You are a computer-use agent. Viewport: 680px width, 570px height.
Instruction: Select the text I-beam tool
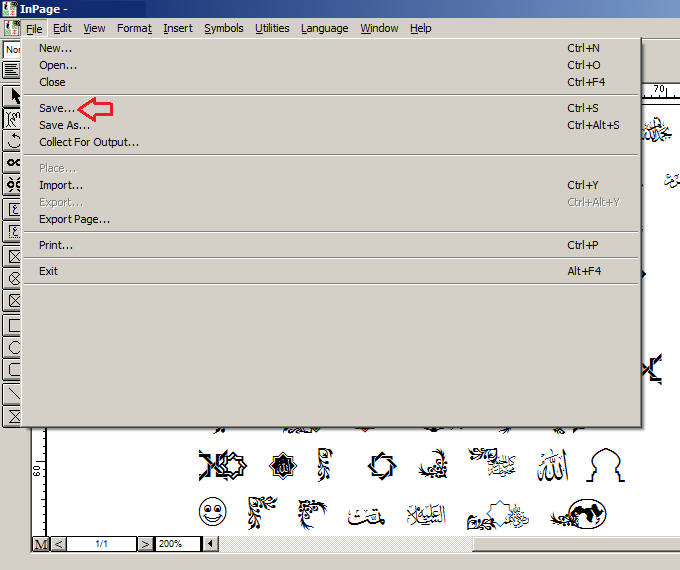[x=13, y=119]
